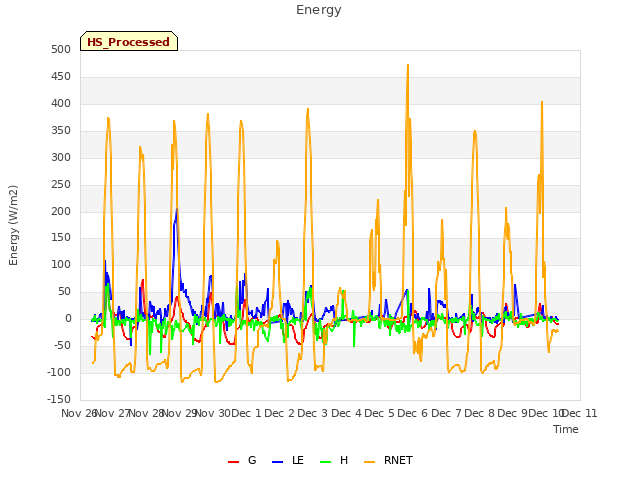
Task: Click the Dec 1 x-axis date label
Action: [x=247, y=413]
